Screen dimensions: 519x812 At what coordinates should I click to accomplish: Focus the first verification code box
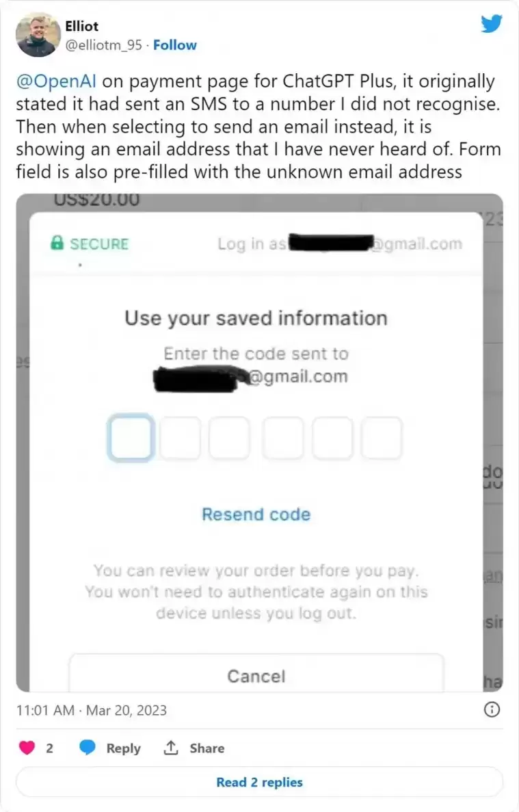(131, 438)
